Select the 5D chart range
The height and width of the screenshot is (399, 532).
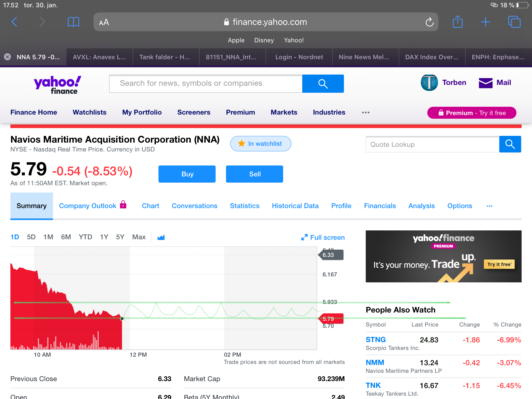pos(31,237)
